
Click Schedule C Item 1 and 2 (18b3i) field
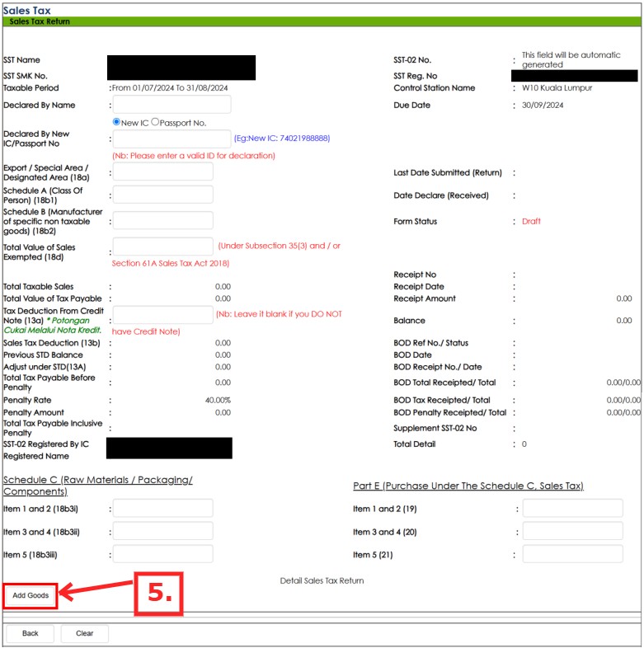click(162, 509)
